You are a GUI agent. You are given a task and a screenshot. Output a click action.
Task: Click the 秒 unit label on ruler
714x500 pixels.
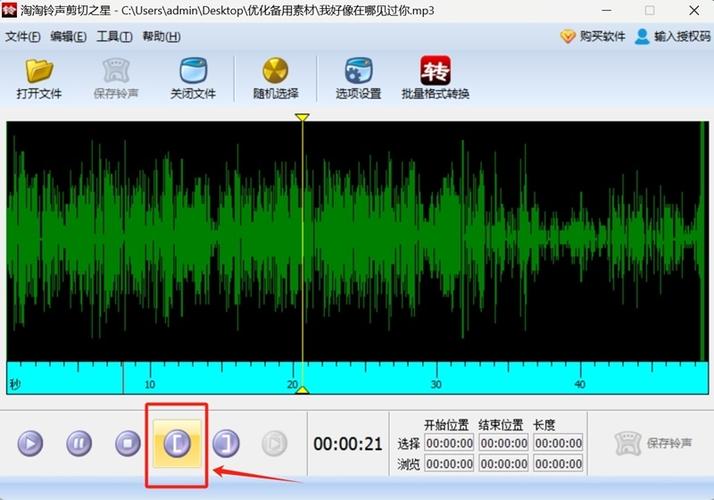pos(15,384)
